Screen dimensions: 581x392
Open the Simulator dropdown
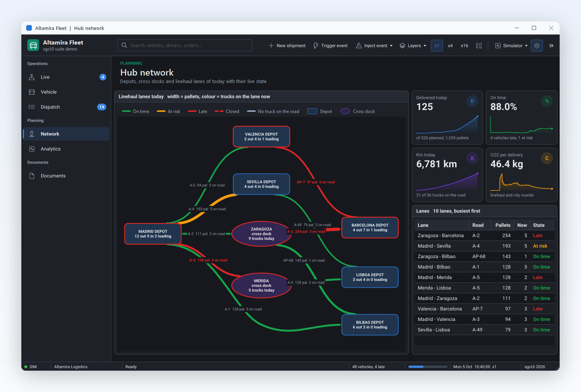(x=511, y=46)
